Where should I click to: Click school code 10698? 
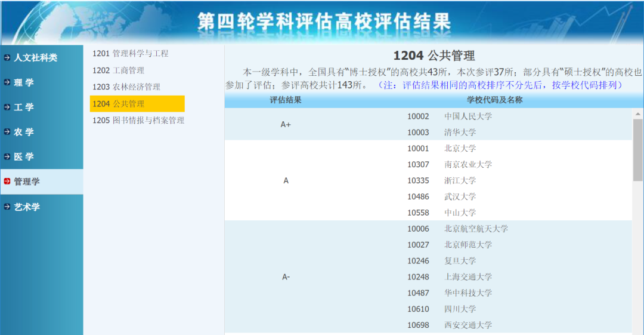click(418, 325)
